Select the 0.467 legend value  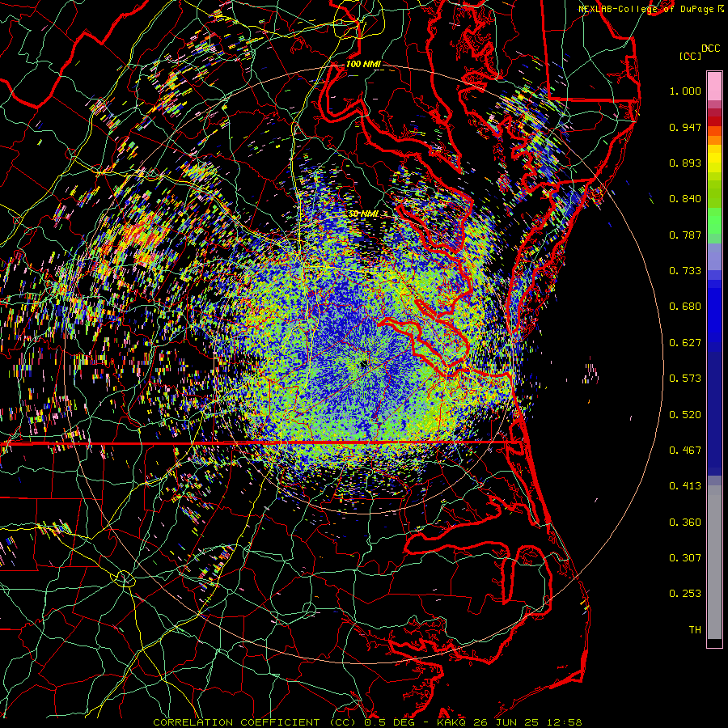pyautogui.click(x=685, y=451)
